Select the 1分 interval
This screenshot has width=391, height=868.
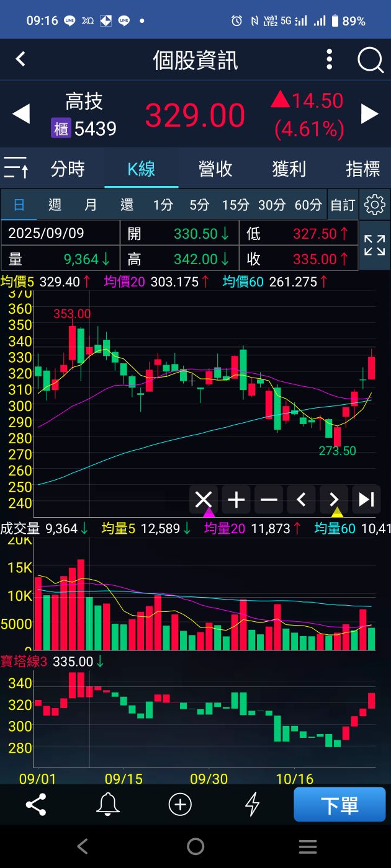(163, 205)
